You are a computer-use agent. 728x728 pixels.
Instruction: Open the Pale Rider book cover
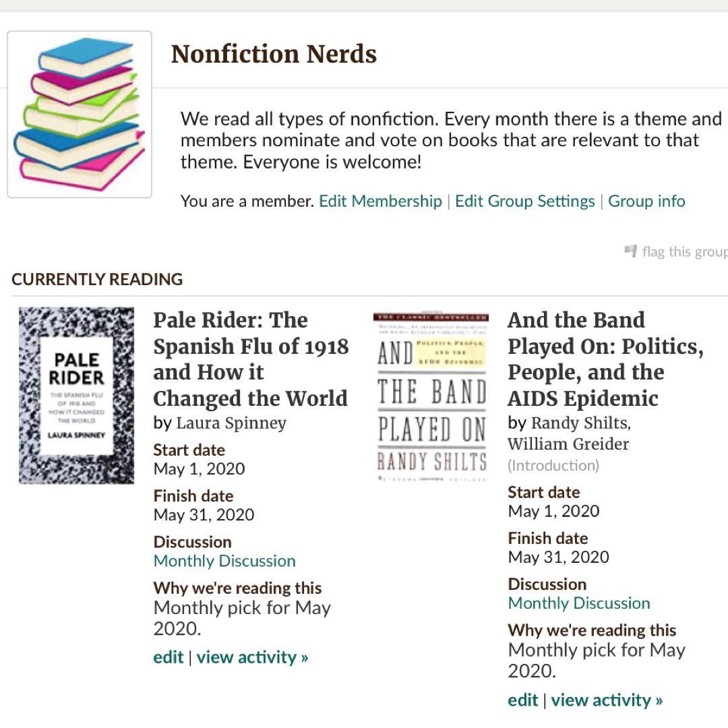[x=76, y=396]
